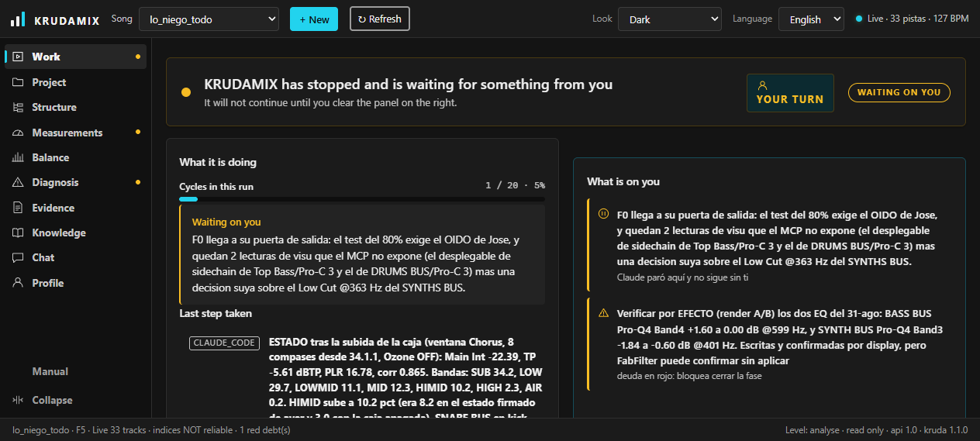This screenshot has width=980, height=441.
Task: Click the Evidence document icon
Action: [18, 208]
